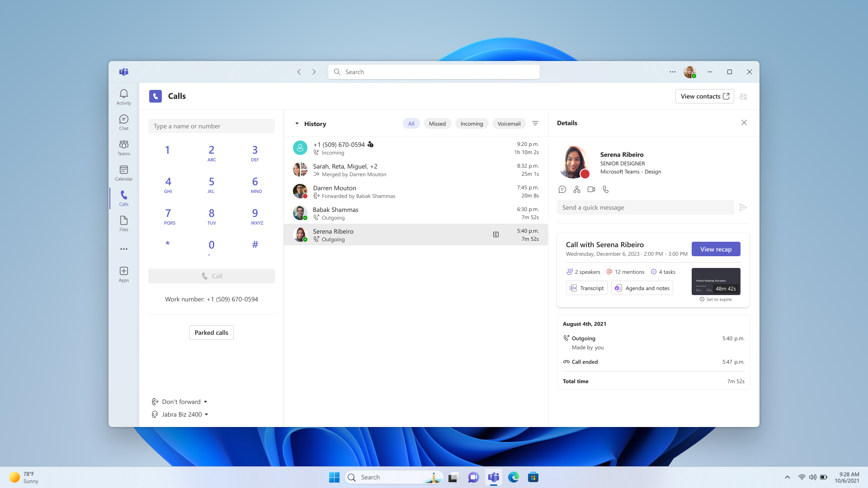
Task: Click the audio call icon in Details
Action: [x=605, y=189]
